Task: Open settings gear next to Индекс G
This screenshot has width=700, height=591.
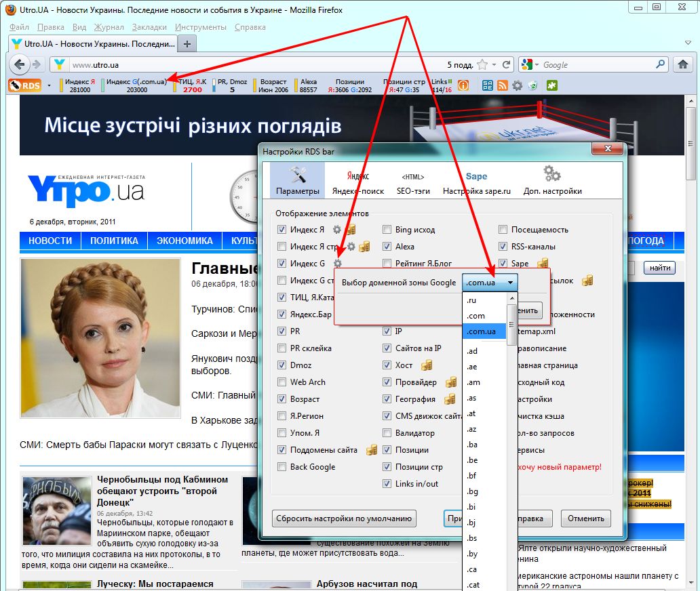Action: [338, 263]
